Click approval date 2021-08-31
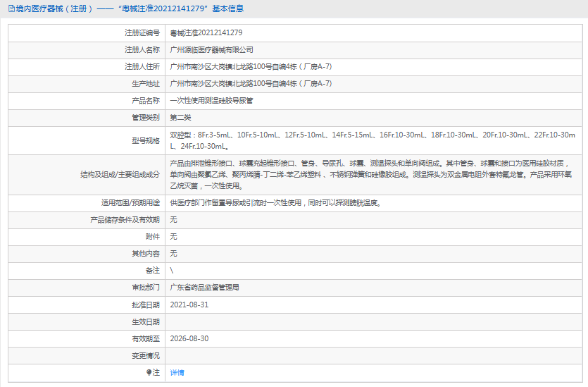Screen dimensions: 588x387 (189, 305)
